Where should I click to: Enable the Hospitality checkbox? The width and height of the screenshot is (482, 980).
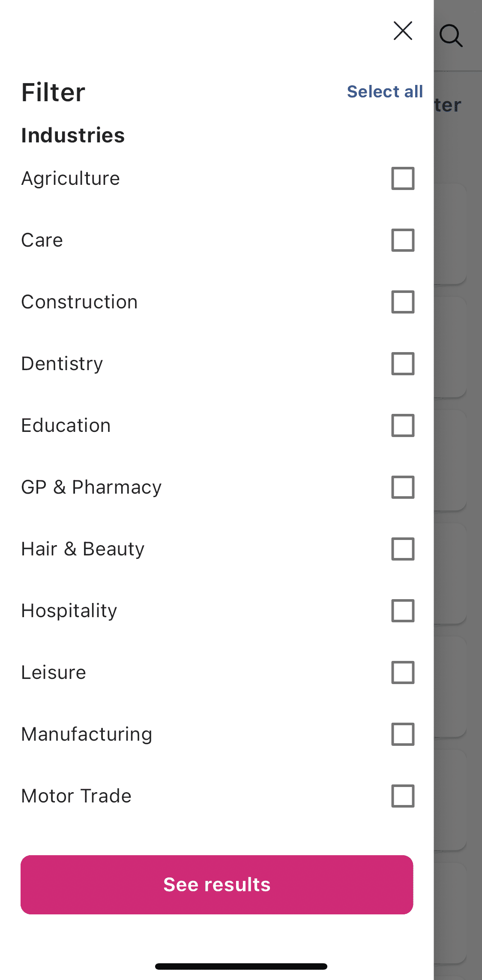(403, 611)
